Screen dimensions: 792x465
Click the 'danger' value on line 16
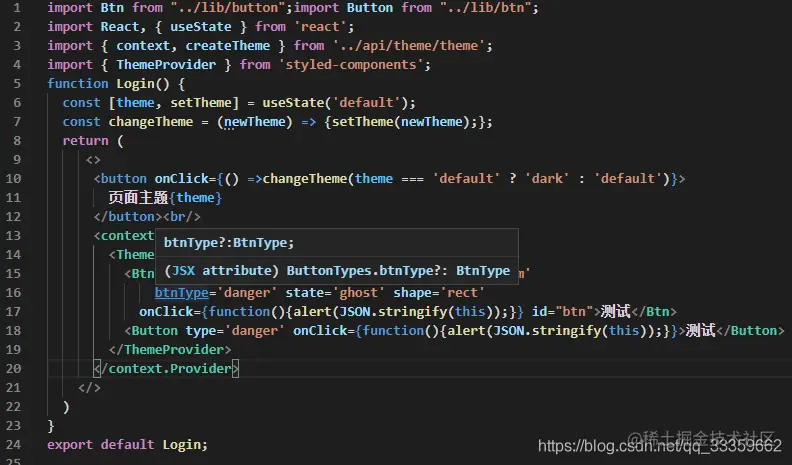(x=247, y=293)
